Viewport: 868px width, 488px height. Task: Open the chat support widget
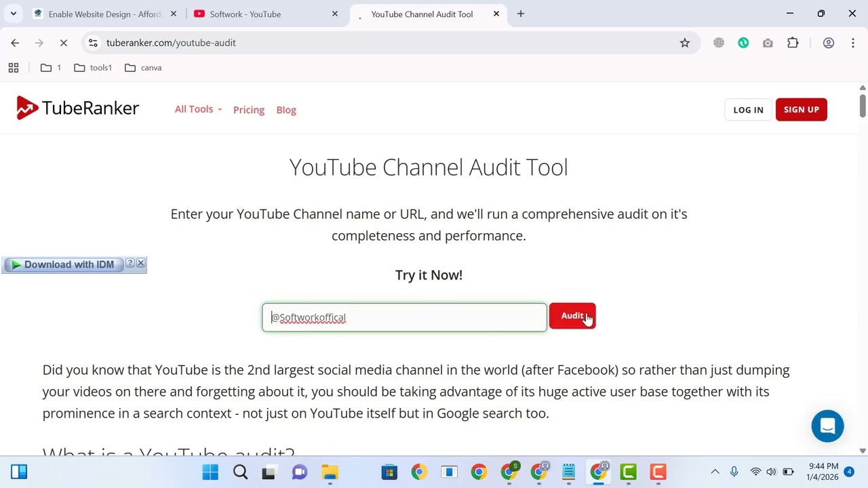tap(827, 426)
